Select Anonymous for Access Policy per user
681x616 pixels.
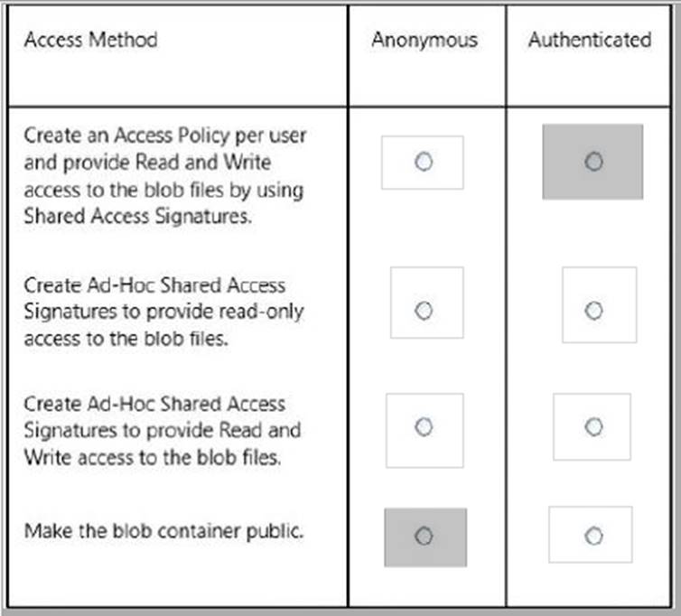[x=423, y=162]
